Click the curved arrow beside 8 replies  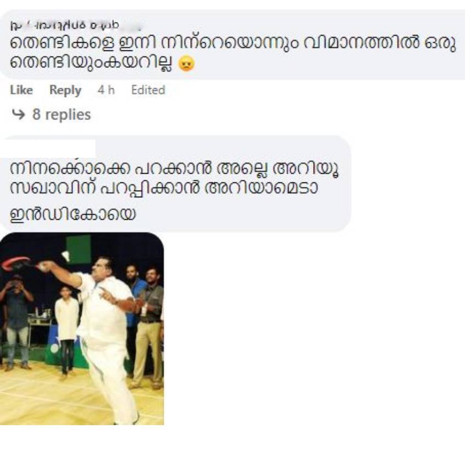18,114
